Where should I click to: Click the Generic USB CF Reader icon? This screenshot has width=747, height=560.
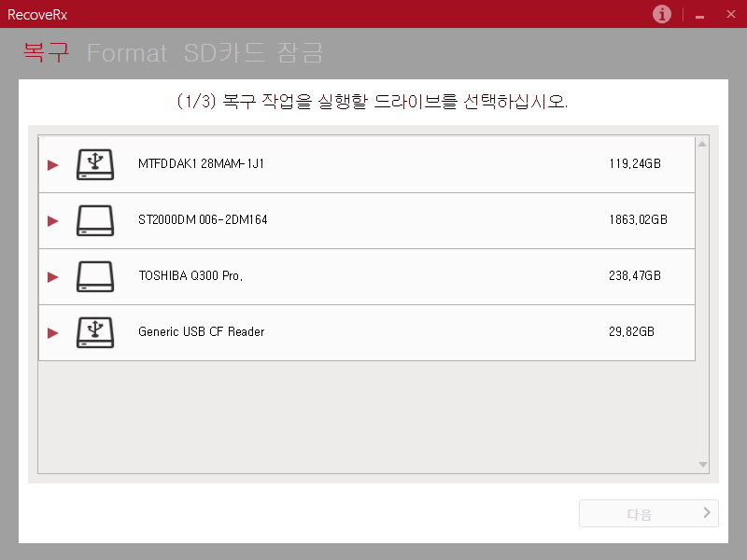tap(95, 332)
